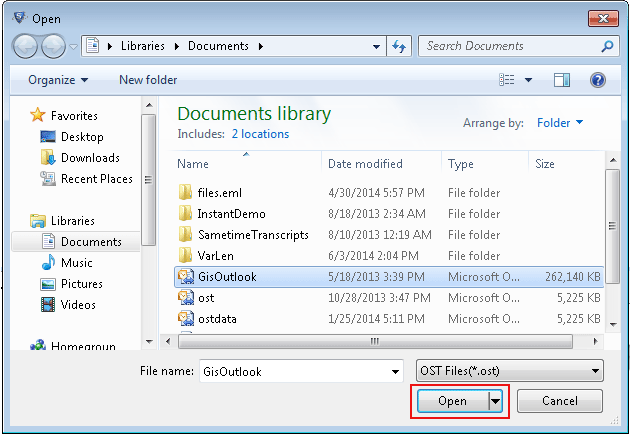Screen dimensions: 630x434
Task: Close the Open dialog window
Action: point(603,18)
